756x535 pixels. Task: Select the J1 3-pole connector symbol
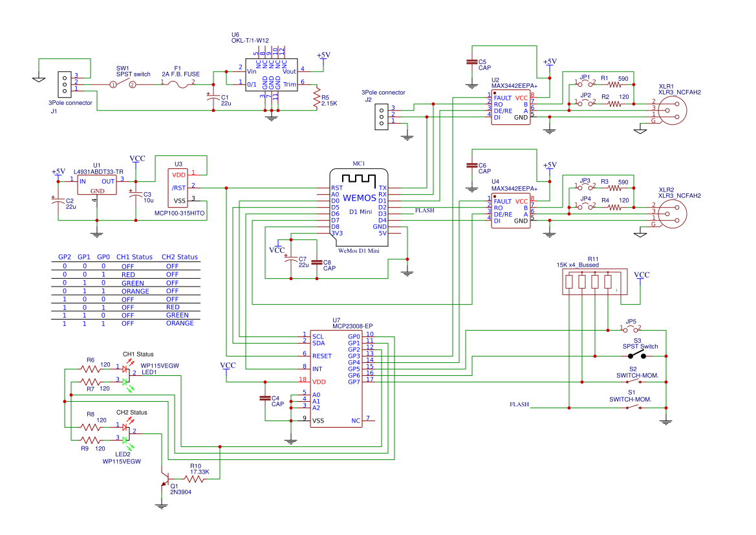65,83
